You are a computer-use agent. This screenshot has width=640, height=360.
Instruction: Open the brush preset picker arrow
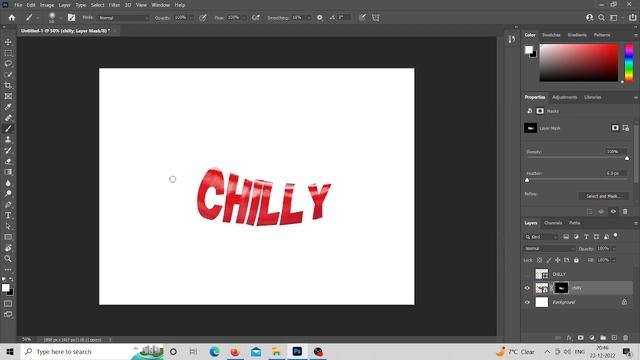point(60,18)
